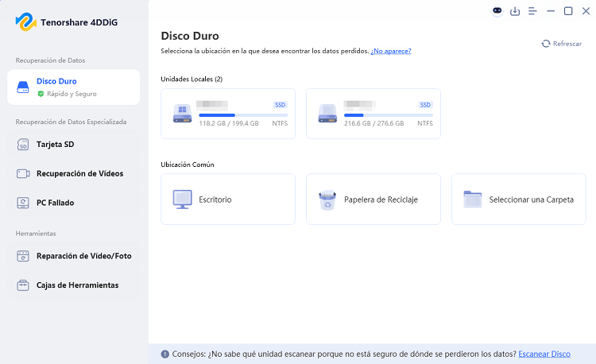Choose Seleccionar una Carpeta folder option
Screen dimensions: 596x364
point(518,199)
